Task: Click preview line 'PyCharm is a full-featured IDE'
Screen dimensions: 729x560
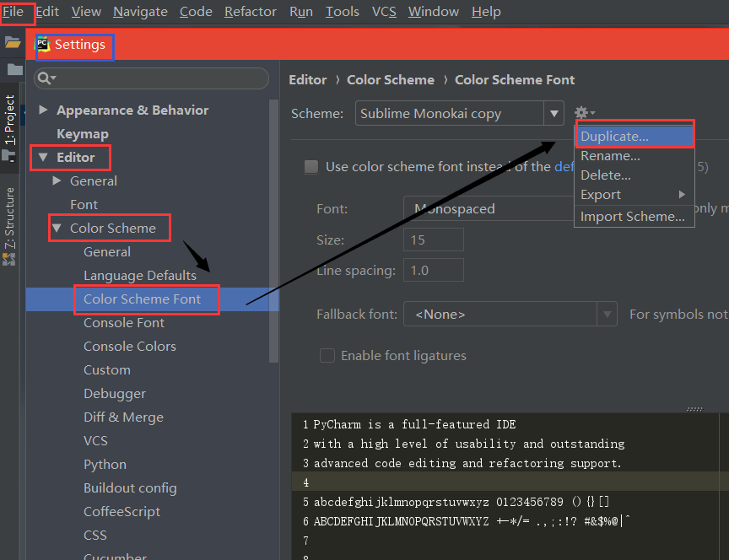Action: pos(414,424)
